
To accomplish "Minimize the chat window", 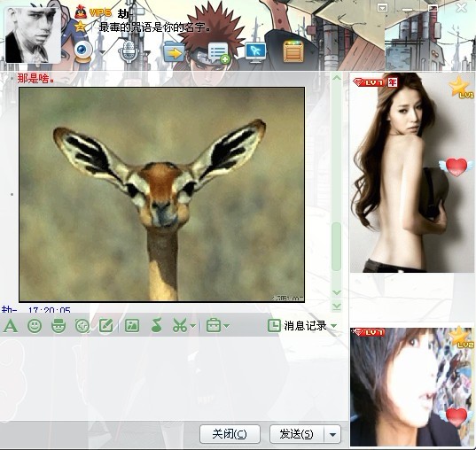I will [408, 9].
